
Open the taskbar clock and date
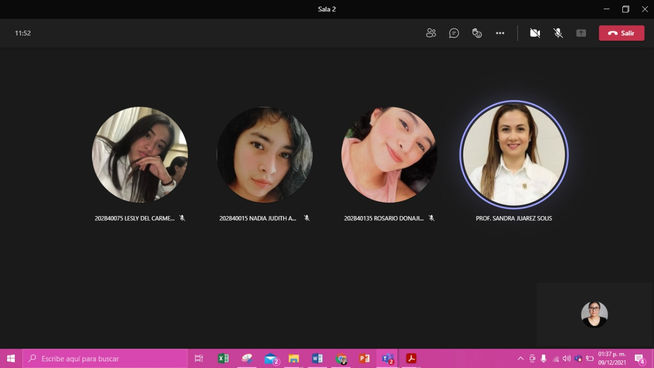tap(612, 358)
